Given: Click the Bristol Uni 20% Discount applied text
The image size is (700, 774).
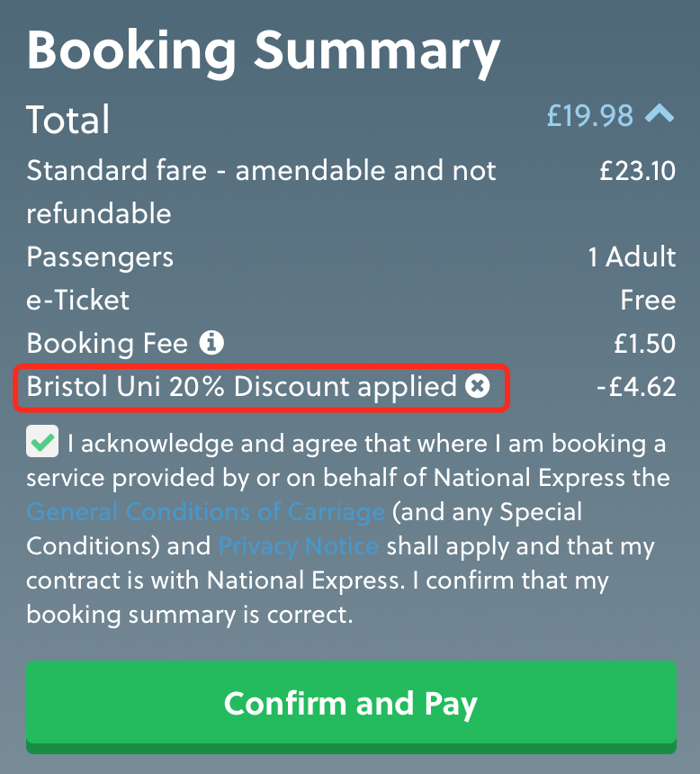Looking at the screenshot, I should 241,387.
